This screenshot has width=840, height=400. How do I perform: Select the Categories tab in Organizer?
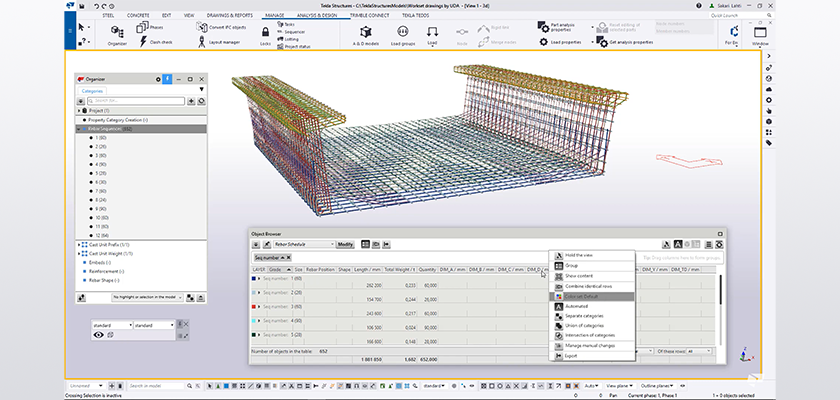click(92, 91)
